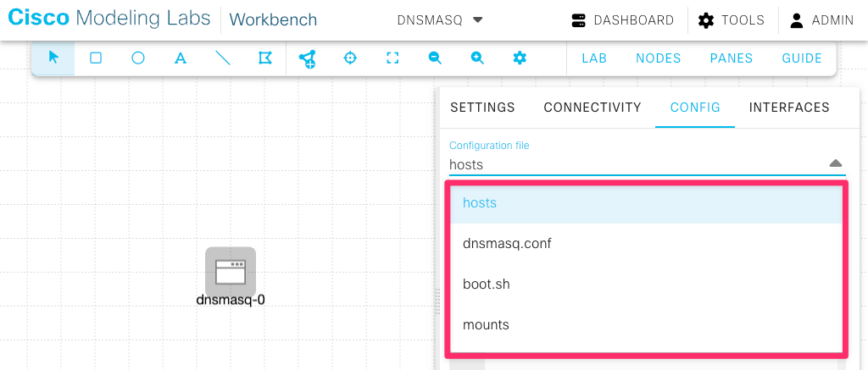The image size is (868, 370).
Task: Zoom in using the magnifier plus icon
Action: click(x=477, y=58)
